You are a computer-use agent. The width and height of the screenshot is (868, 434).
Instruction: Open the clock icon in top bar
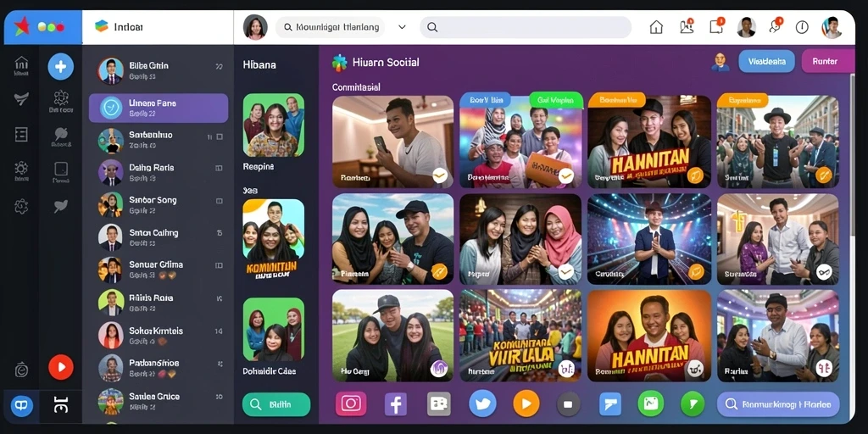point(802,27)
